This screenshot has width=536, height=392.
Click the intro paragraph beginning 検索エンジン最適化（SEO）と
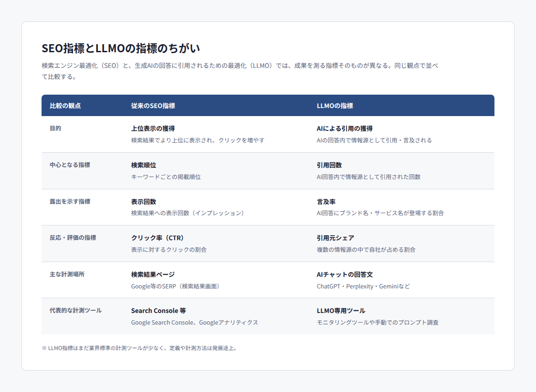coord(241,71)
